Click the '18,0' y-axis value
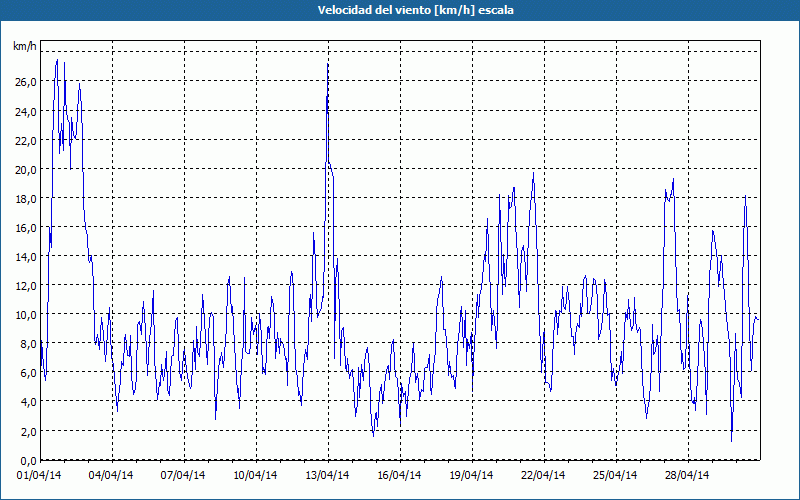The image size is (800, 500). pos(26,198)
